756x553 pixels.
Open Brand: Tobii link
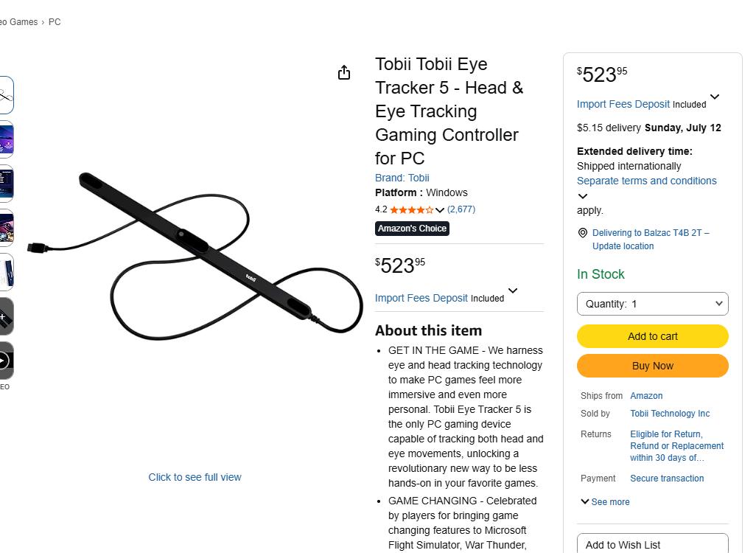(x=402, y=178)
